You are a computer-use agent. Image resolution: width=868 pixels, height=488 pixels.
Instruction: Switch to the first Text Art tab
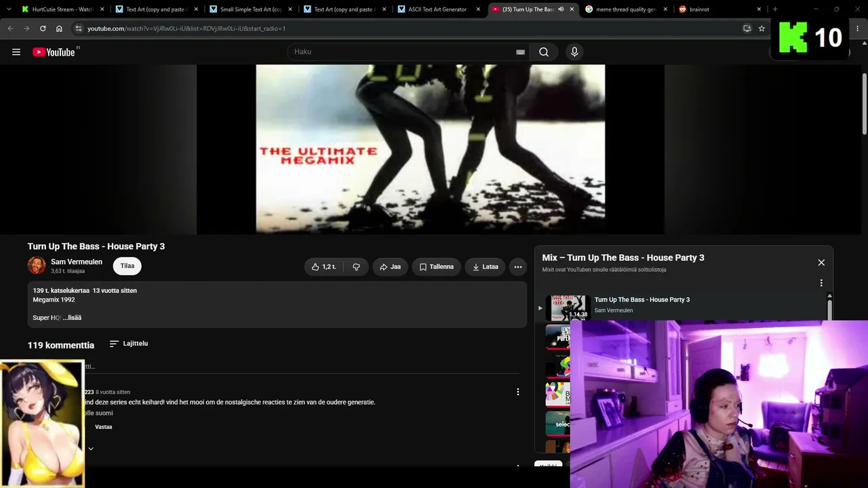(157, 9)
